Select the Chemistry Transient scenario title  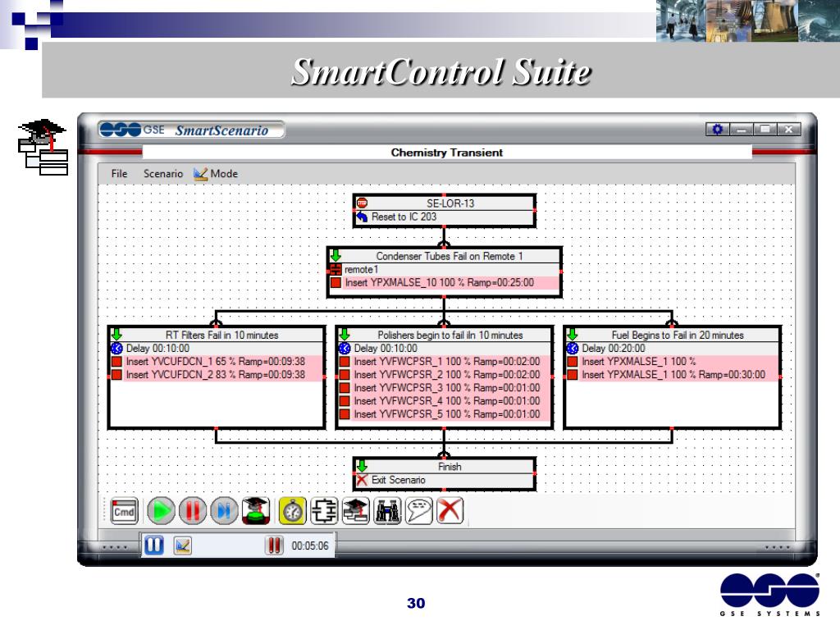tap(447, 153)
